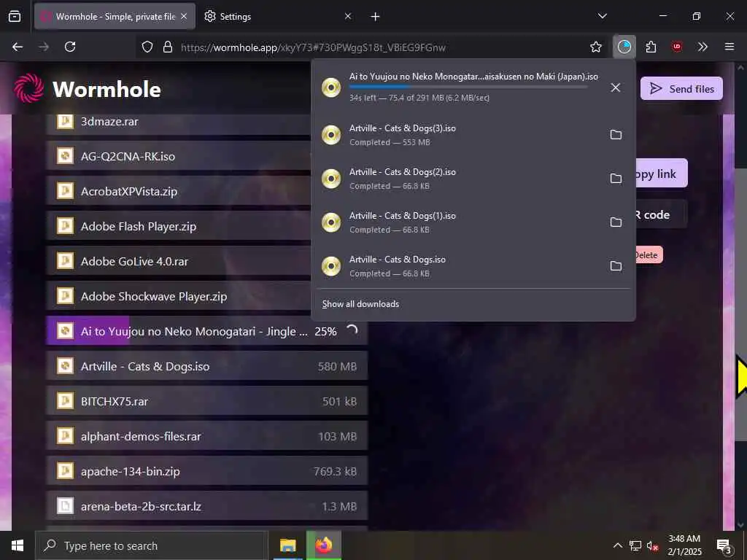Download arena-beta-2b-src.tar.lz
The height and width of the screenshot is (560, 747).
coord(206,506)
